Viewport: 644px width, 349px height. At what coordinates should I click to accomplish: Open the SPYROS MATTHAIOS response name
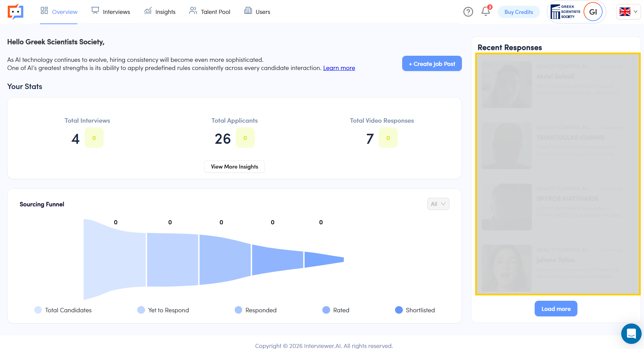(x=567, y=199)
